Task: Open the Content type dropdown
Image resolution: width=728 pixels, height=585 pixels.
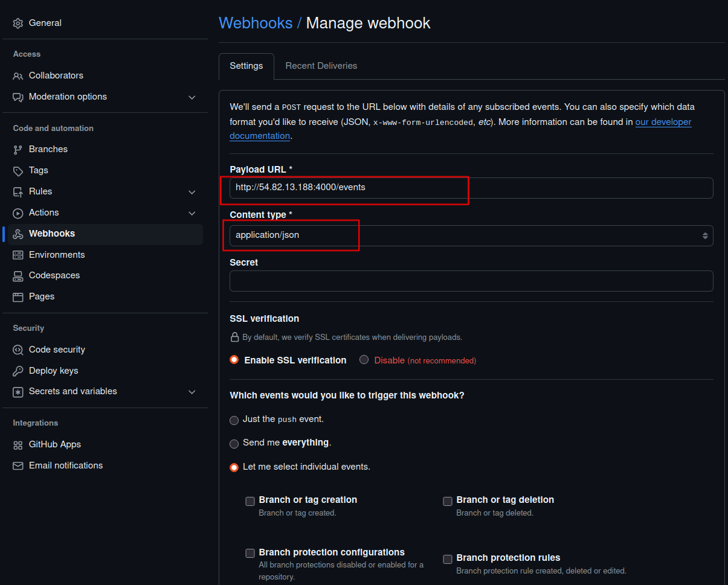Action: click(x=471, y=235)
